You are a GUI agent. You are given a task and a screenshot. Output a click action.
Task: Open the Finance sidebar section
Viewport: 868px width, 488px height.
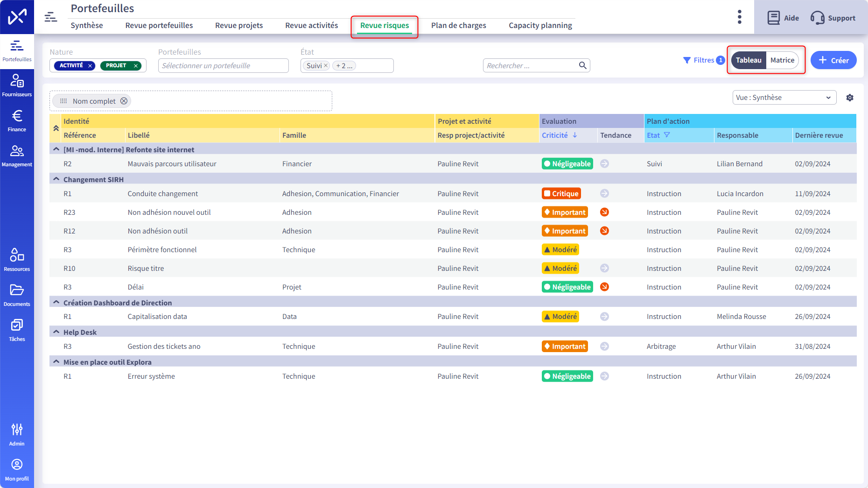click(x=17, y=121)
